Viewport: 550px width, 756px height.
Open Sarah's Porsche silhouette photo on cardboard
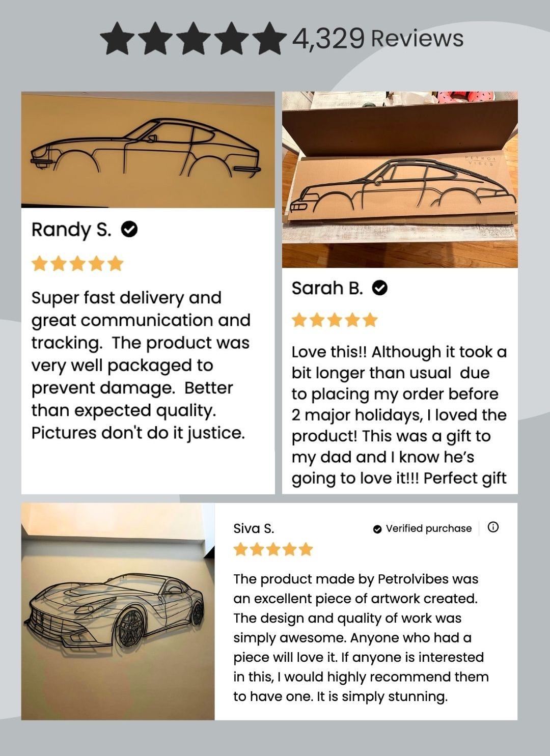click(400, 180)
